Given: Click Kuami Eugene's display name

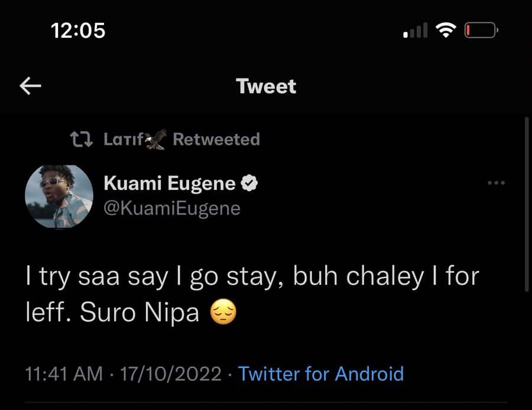Looking at the screenshot, I should point(169,183).
